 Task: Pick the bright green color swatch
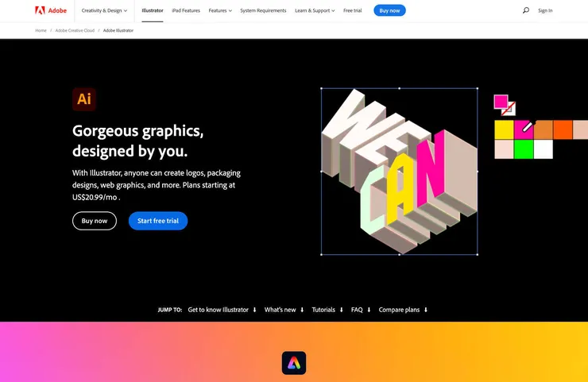[x=524, y=149]
